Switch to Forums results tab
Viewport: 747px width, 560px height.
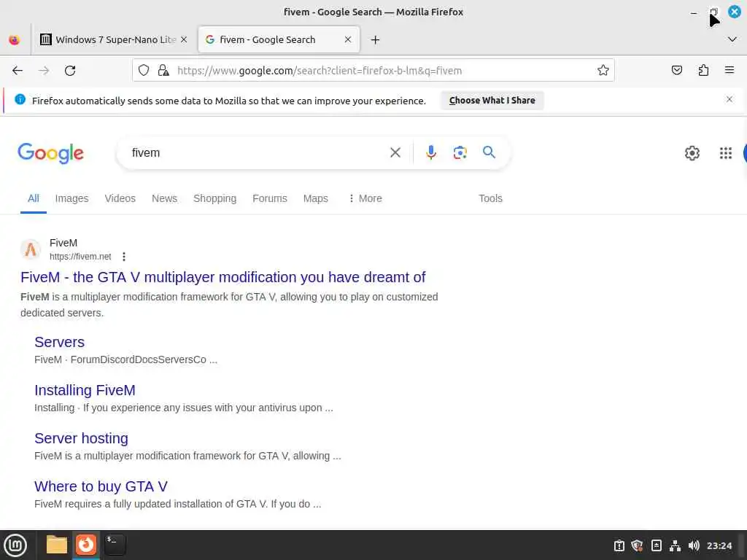coord(270,198)
